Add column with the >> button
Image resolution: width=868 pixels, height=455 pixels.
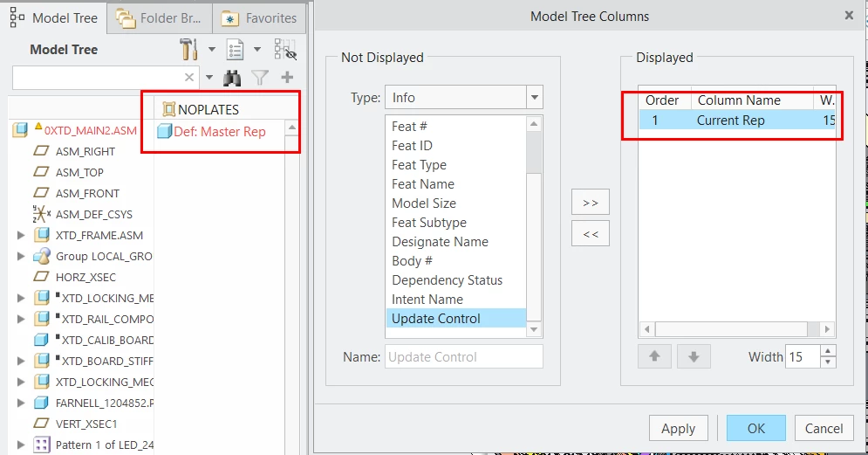591,203
